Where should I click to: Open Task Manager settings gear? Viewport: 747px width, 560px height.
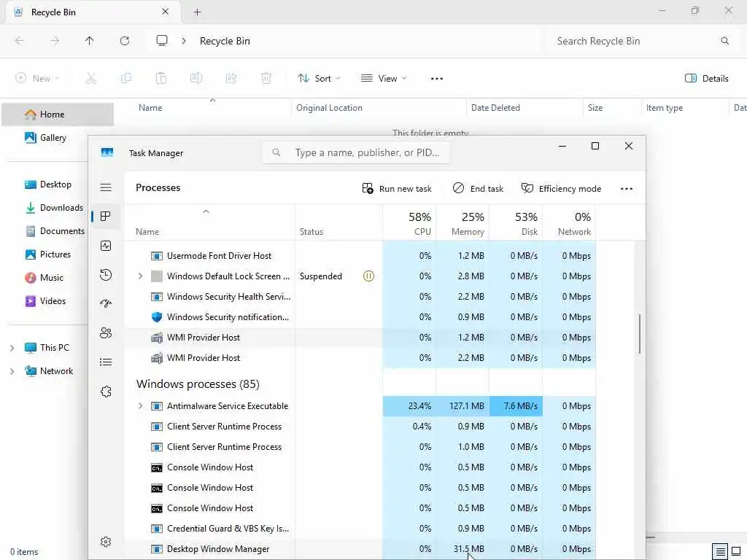[x=106, y=542]
